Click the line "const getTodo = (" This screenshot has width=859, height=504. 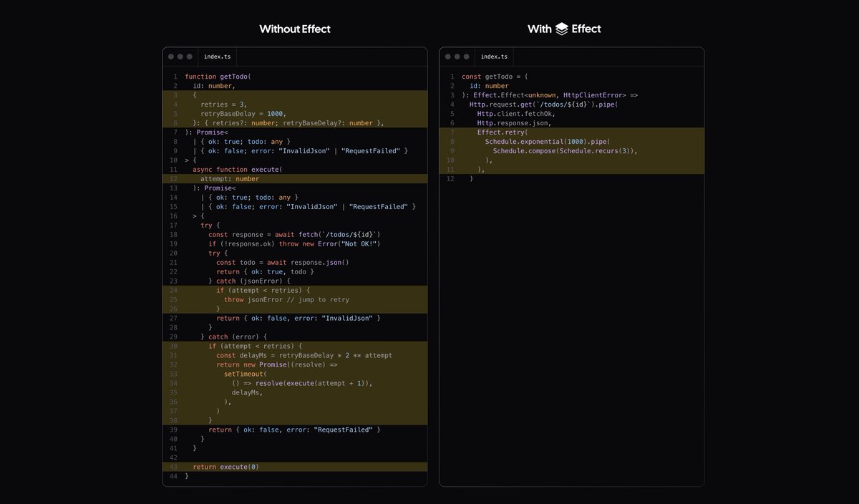tap(495, 77)
